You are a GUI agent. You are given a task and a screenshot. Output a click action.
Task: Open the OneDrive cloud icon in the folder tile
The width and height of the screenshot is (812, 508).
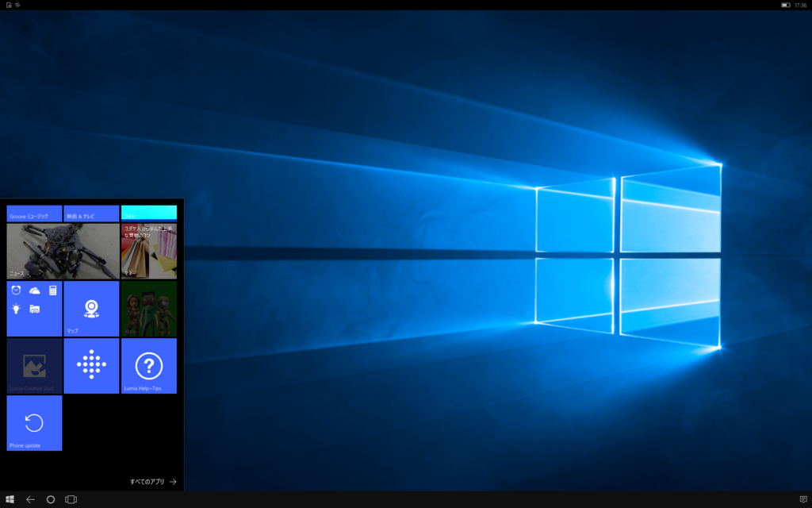(35, 291)
